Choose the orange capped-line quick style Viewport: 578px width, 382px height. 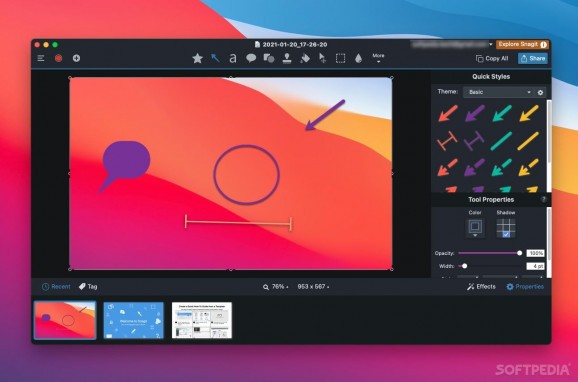(x=447, y=141)
